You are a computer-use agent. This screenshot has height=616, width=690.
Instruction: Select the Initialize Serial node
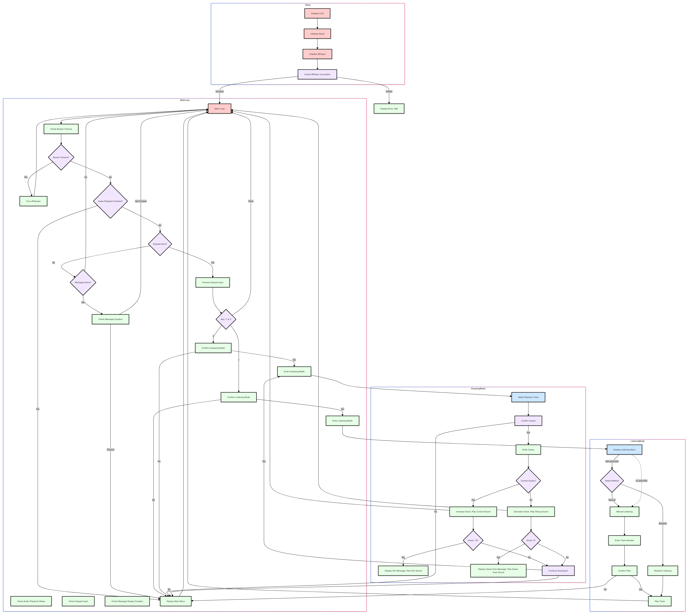(x=317, y=34)
